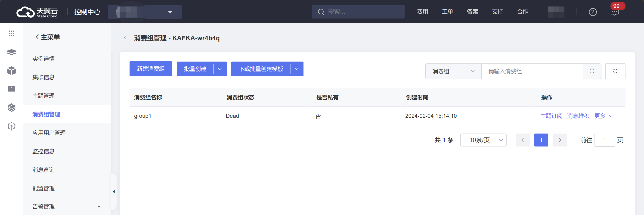The height and width of the screenshot is (215, 644).
Task: Open 集群信息 in the sidebar
Action: 43,77
